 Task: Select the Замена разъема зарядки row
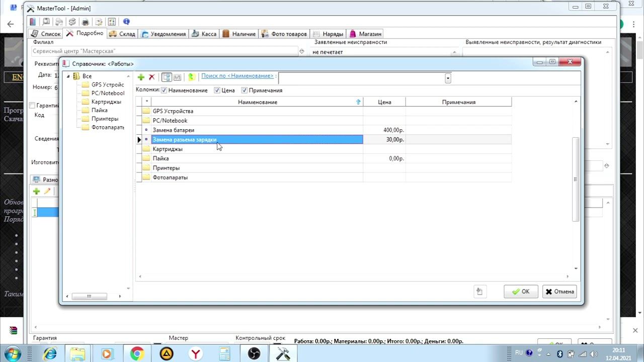tap(325, 140)
